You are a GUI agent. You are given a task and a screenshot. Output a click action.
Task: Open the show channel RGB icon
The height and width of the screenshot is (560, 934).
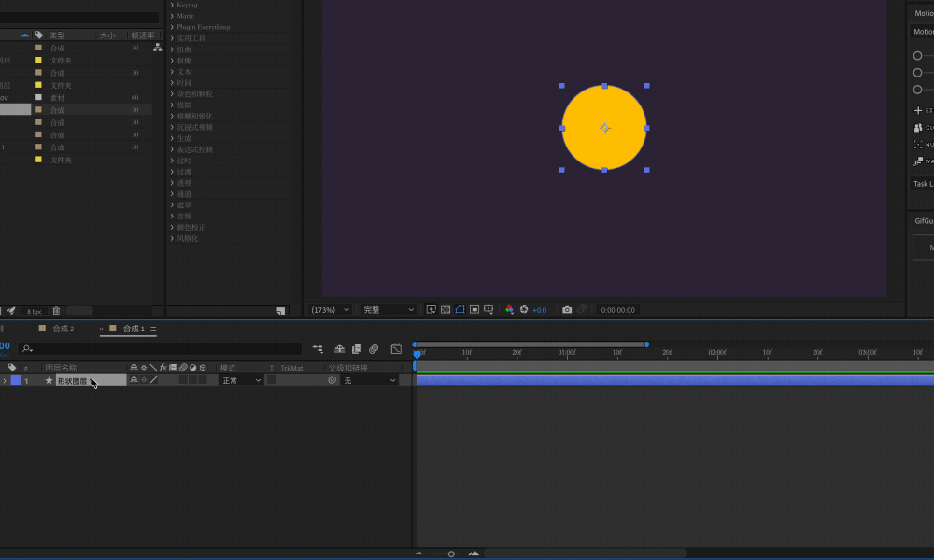point(509,310)
